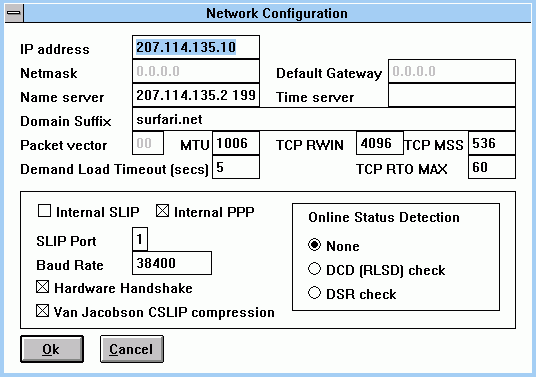Click the Name server field
This screenshot has height=377, width=536.
click(x=196, y=95)
